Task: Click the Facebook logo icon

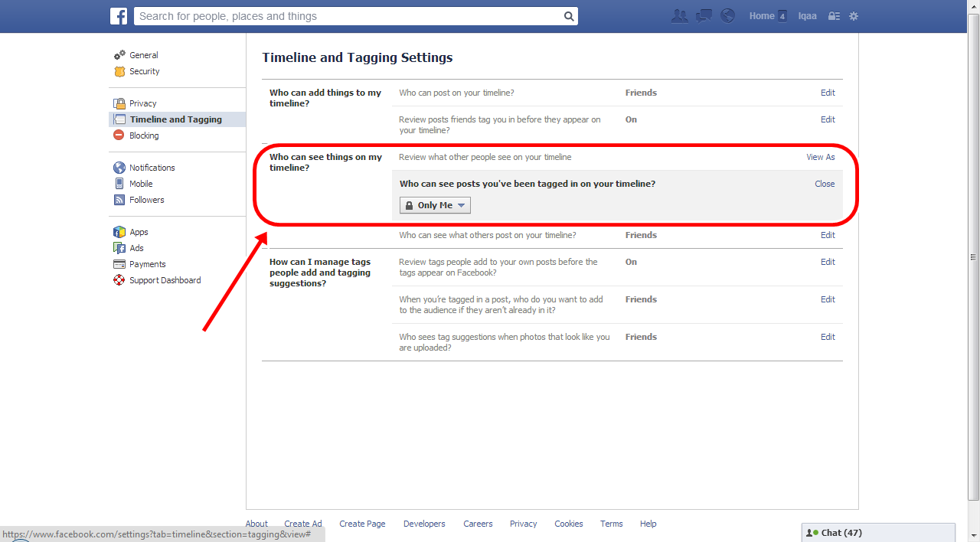Action: [x=119, y=16]
